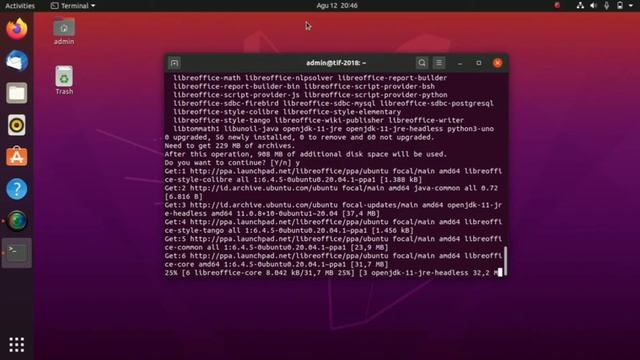Close the terminal window
Image resolution: width=640 pixels, height=360 pixels.
(x=497, y=63)
